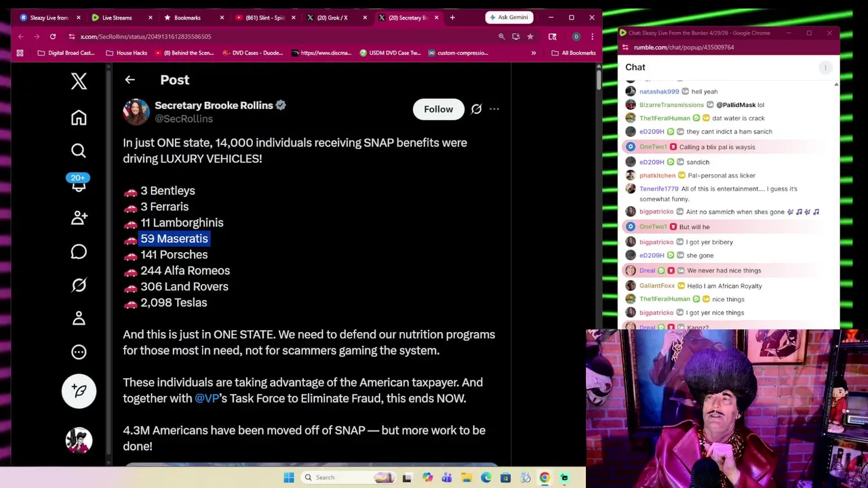This screenshot has height=488, width=868.
Task: Expand hidden bookmarks chevron
Action: click(534, 53)
